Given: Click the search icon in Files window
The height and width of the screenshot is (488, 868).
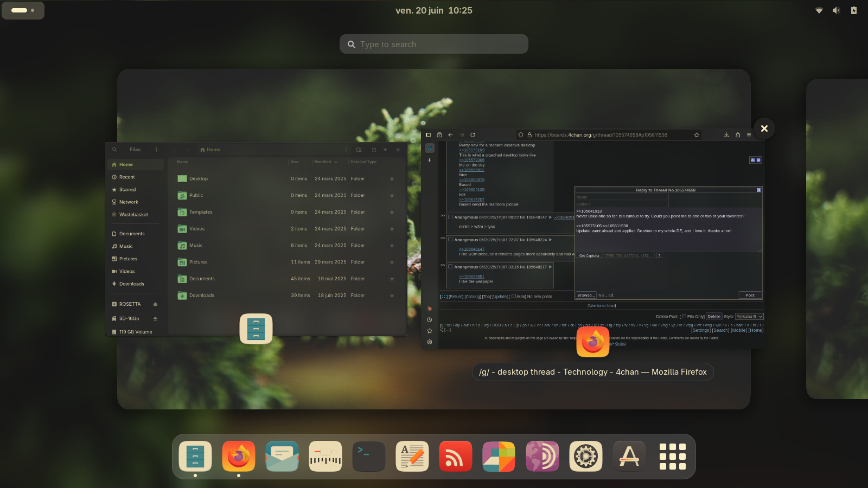Looking at the screenshot, I should [x=114, y=150].
